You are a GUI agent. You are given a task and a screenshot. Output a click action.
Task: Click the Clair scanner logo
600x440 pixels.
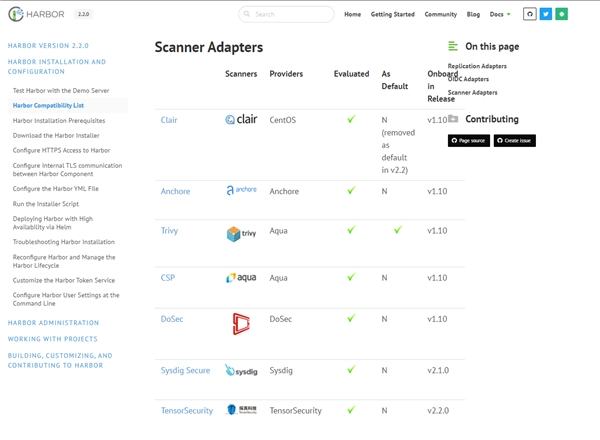coord(241,120)
